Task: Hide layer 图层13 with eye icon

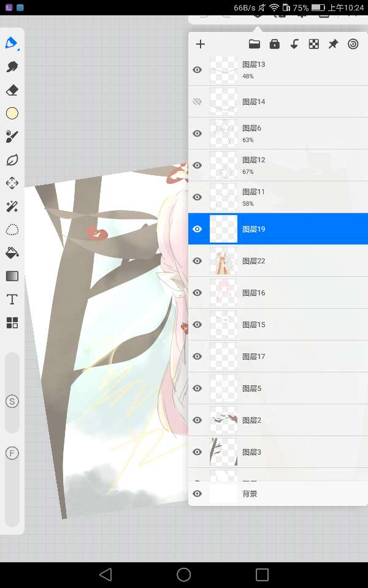Action: point(197,70)
